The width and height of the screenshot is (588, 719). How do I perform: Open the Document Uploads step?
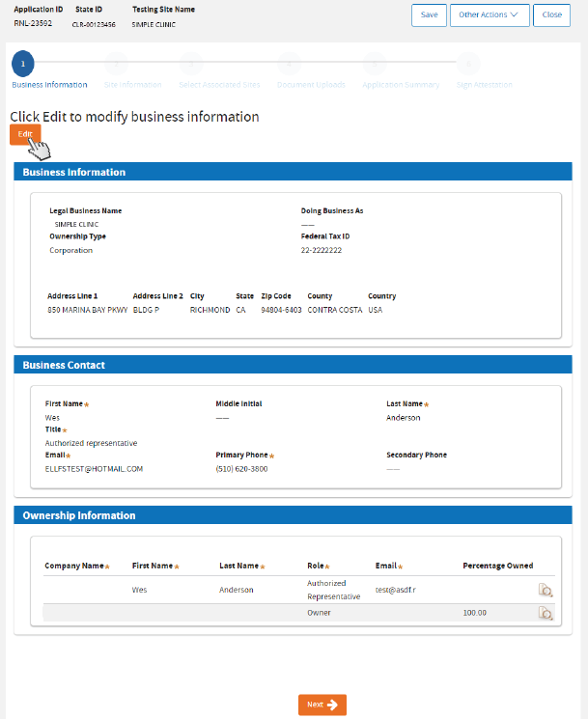(x=287, y=65)
